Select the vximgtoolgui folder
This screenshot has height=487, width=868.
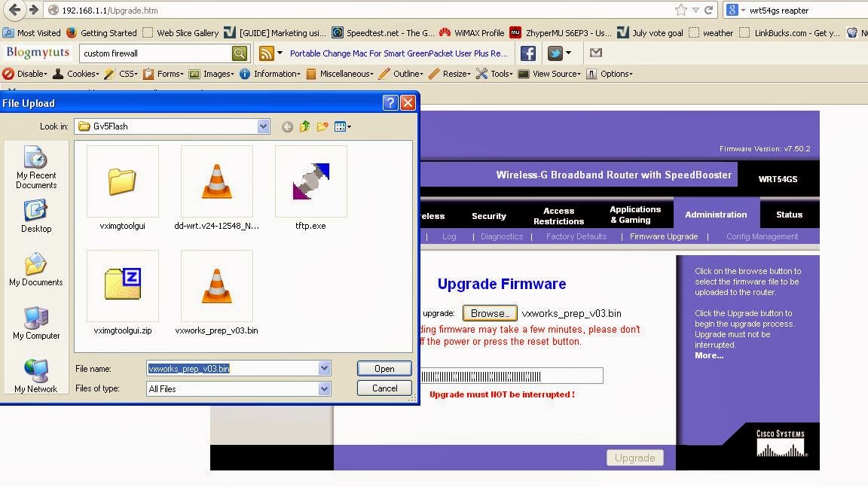click(x=122, y=188)
